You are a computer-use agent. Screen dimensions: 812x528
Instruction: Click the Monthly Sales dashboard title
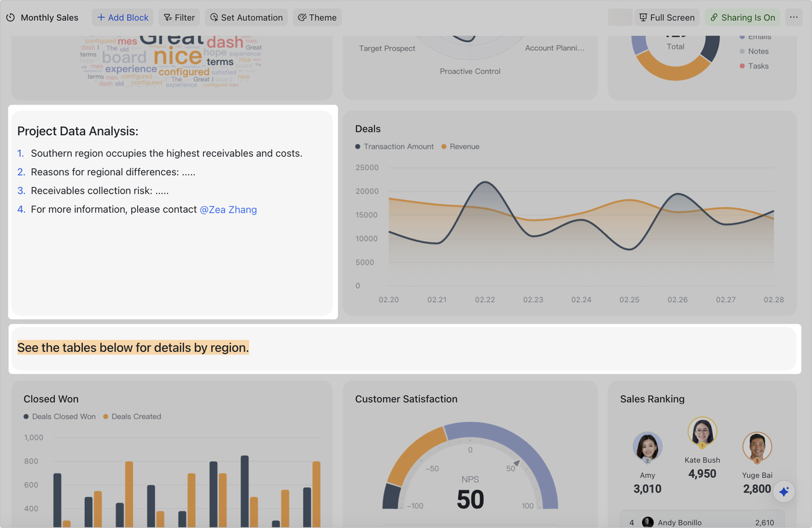(49, 17)
